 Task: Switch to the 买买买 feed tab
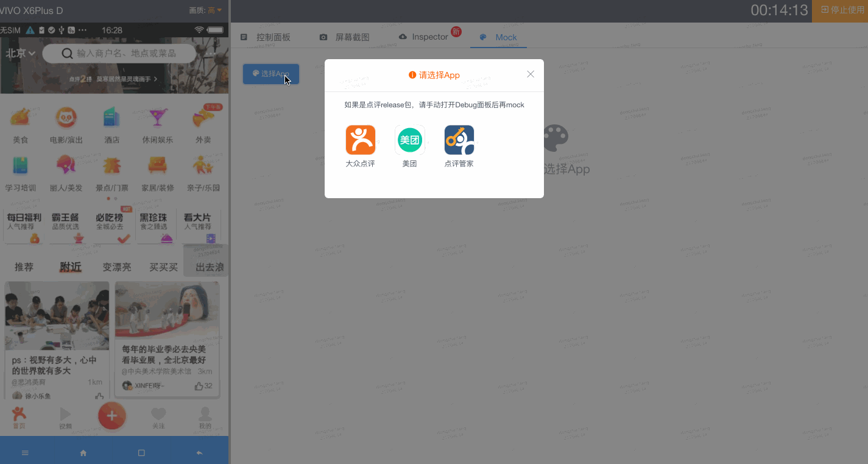pos(164,267)
